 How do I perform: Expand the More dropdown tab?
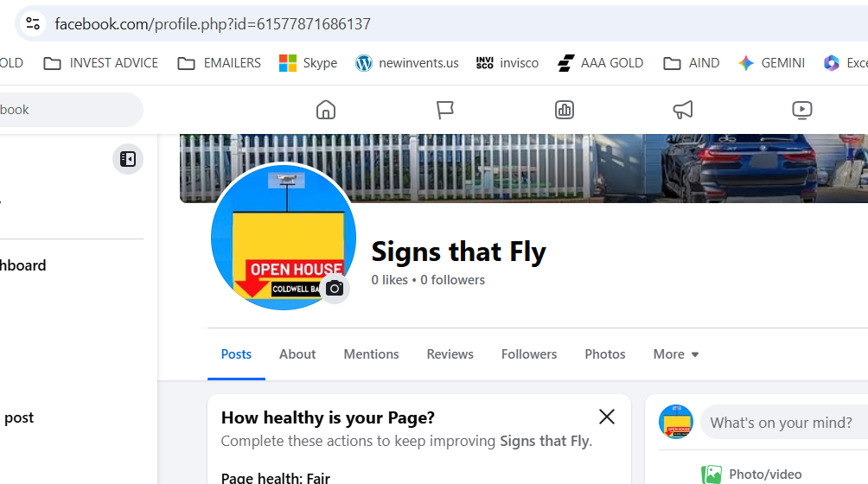click(676, 354)
